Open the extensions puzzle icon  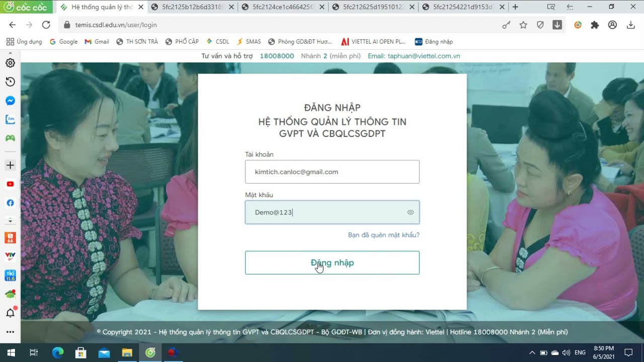tap(595, 25)
